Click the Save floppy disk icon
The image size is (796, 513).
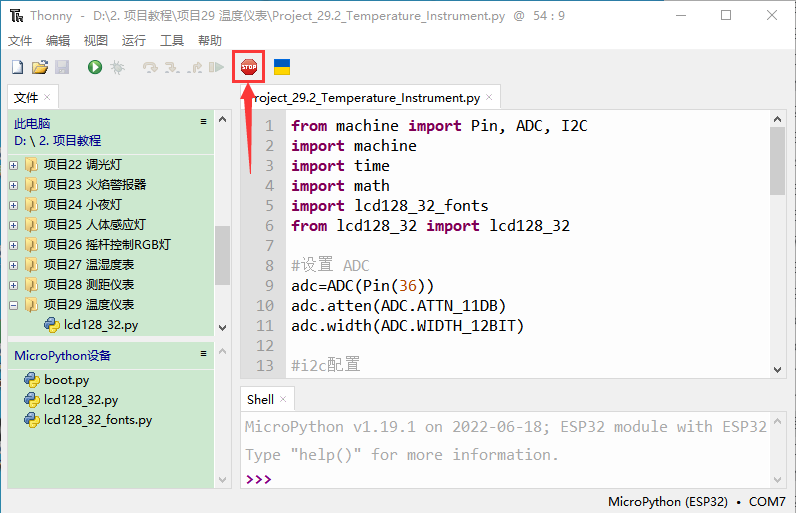[62, 67]
